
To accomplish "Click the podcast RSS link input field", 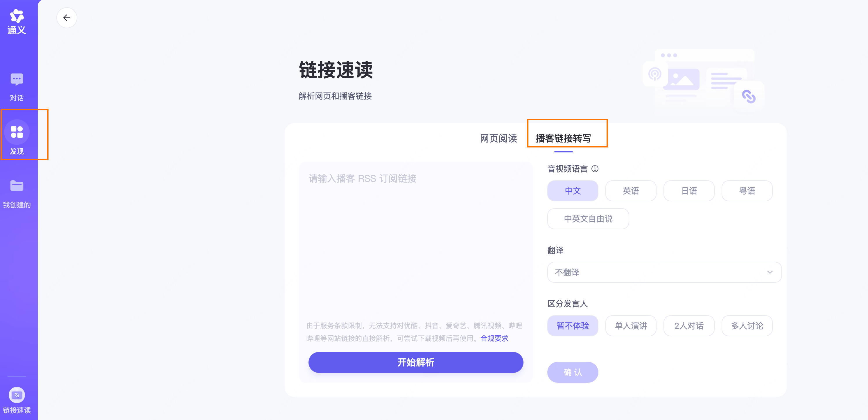I will coord(415,236).
